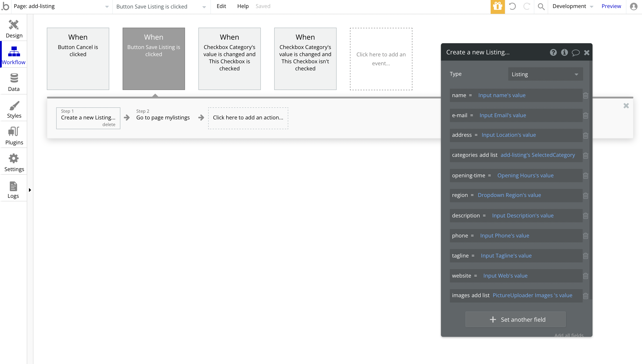This screenshot has width=642, height=364.
Task: Click the undo arrow icon
Action: [512, 6]
